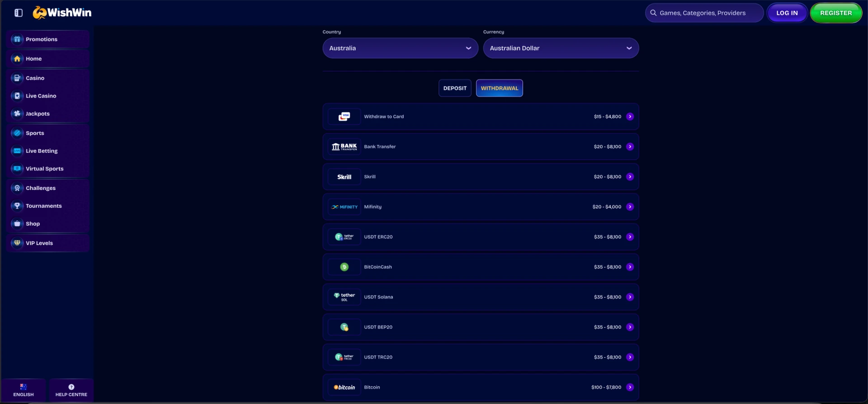Click the tether SOL logo
The image size is (868, 404).
(x=344, y=297)
